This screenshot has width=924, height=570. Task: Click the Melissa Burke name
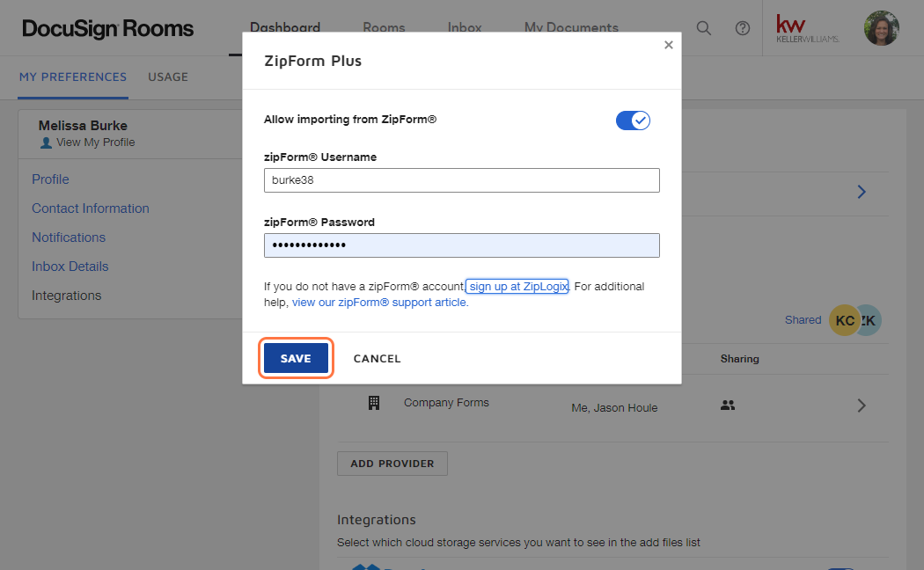(x=83, y=126)
